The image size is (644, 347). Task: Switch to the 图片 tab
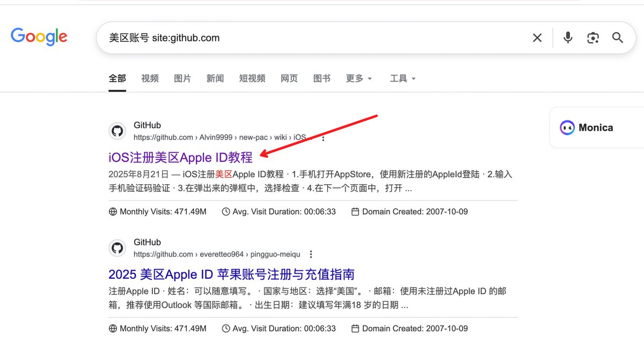pyautogui.click(x=182, y=78)
